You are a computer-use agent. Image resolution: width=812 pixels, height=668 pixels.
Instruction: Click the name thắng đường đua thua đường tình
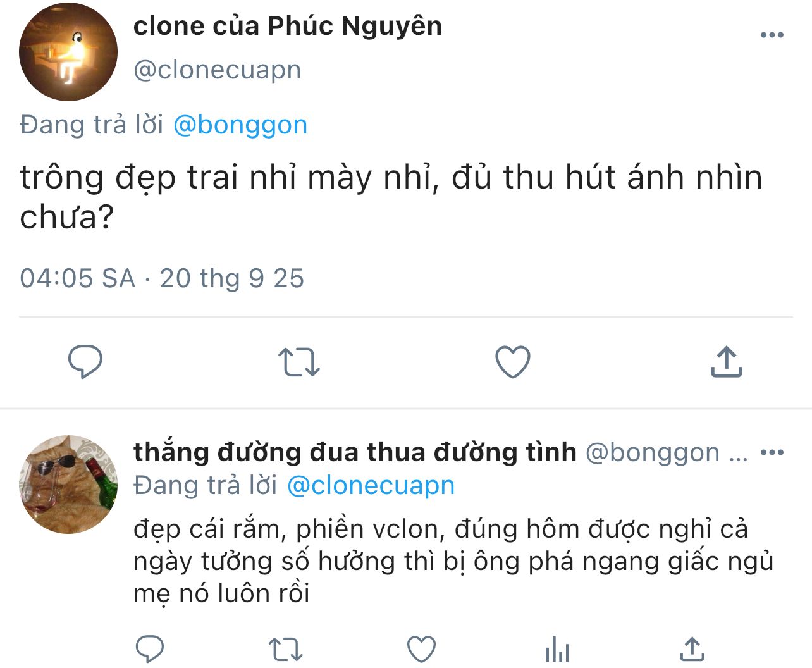355,452
